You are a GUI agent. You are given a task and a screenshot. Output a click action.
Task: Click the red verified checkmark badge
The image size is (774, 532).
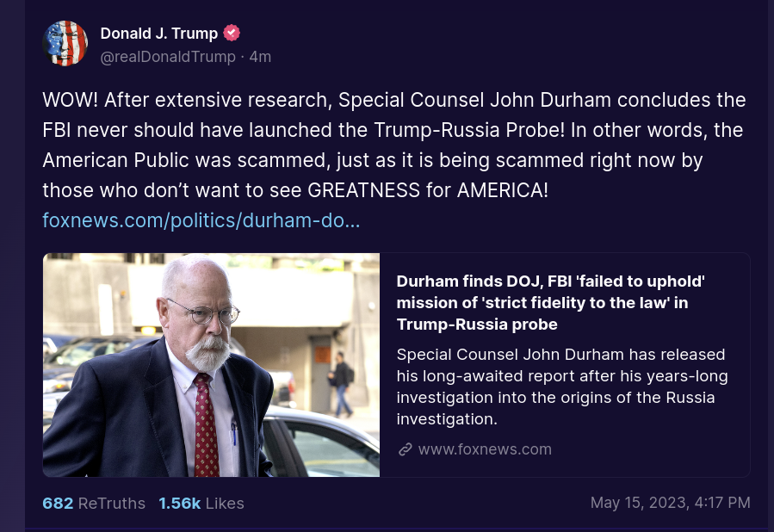(232, 33)
